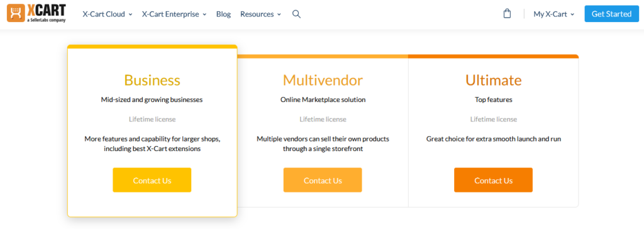Screen dimensions: 644x229
Task: Open the shopping bag cart icon
Action: pos(508,14)
